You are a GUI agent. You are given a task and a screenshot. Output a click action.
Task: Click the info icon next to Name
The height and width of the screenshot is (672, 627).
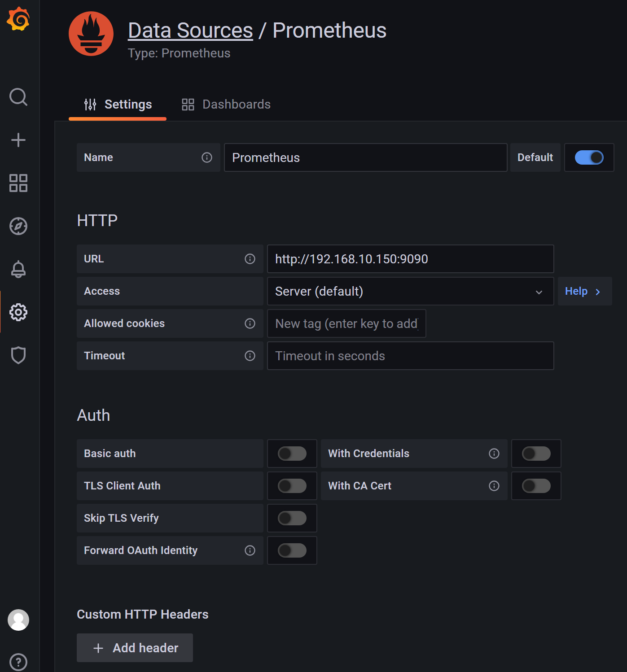[207, 157]
